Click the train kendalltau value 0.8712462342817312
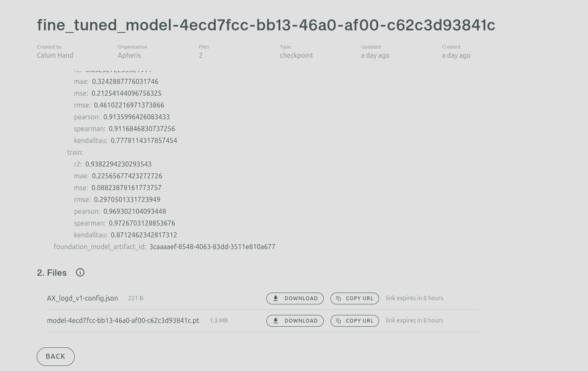The width and height of the screenshot is (588, 371). [x=144, y=235]
